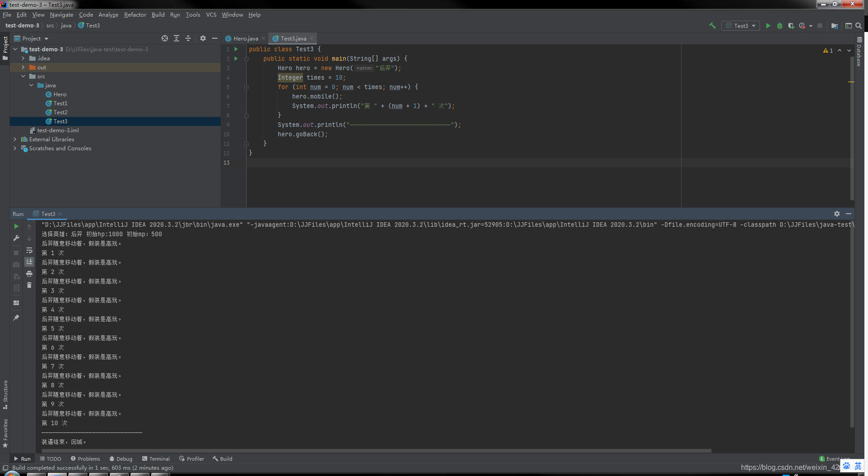Viewport: 868px width, 476px height.
Task: Click the tool window quick access icon in status bar
Action: [5, 468]
